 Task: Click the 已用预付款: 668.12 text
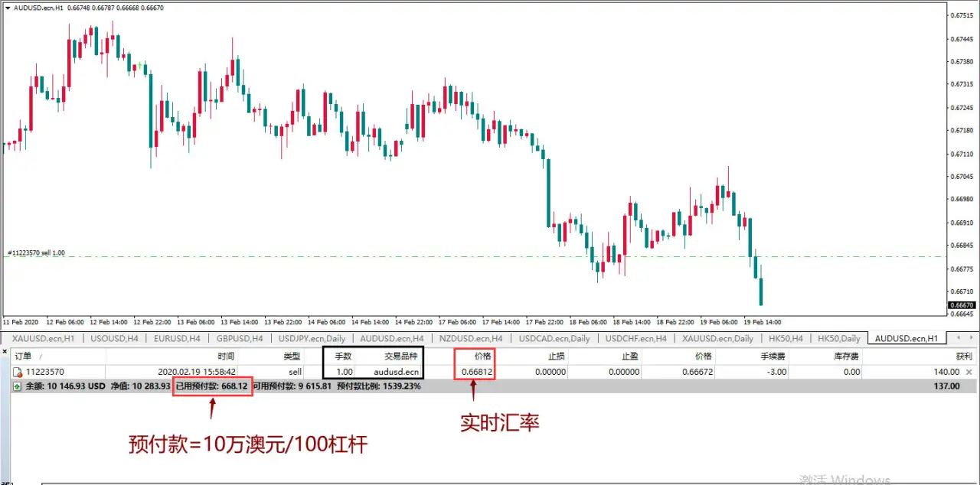(x=211, y=386)
